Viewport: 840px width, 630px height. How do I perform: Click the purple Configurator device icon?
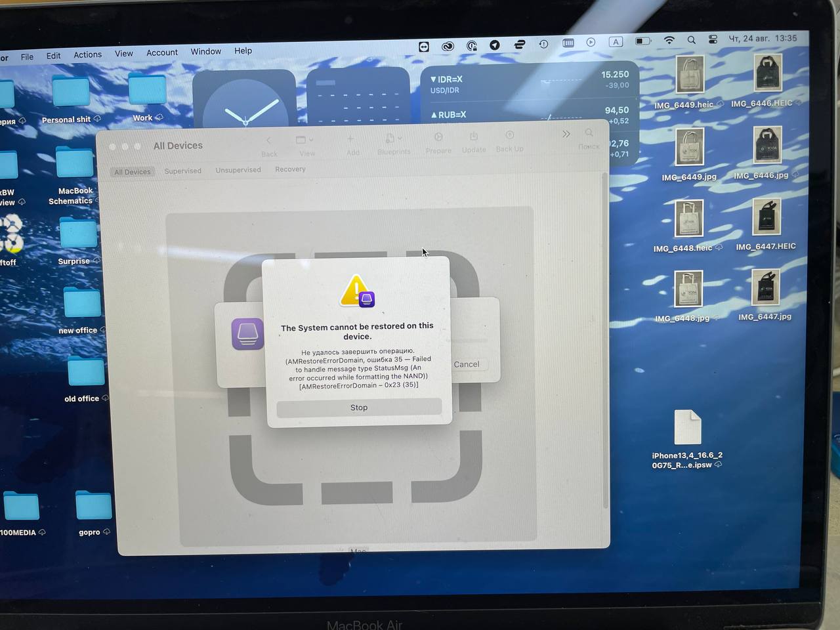pos(247,333)
